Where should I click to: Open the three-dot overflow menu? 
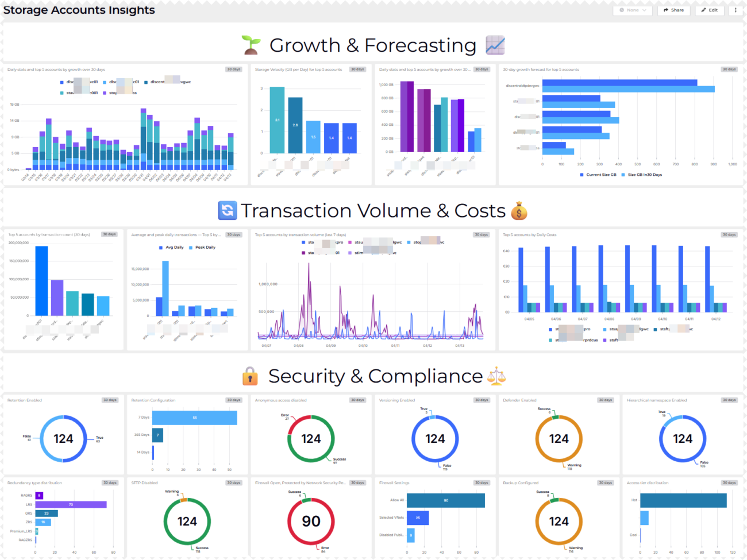736,10
